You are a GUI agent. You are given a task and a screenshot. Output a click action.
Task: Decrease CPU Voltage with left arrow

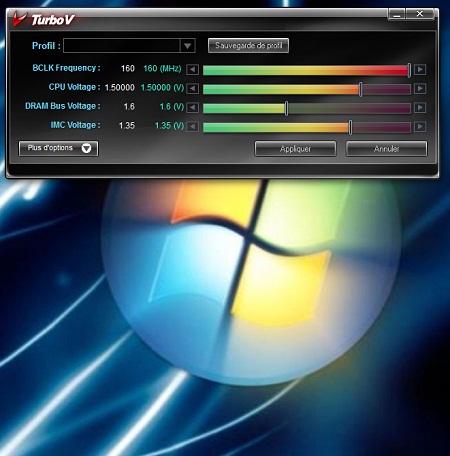pos(192,89)
